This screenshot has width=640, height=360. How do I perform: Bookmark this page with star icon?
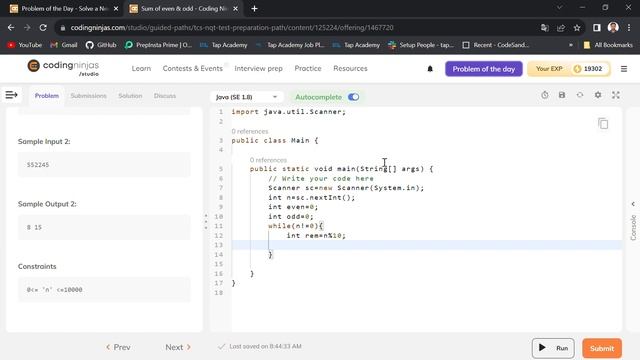[577, 28]
